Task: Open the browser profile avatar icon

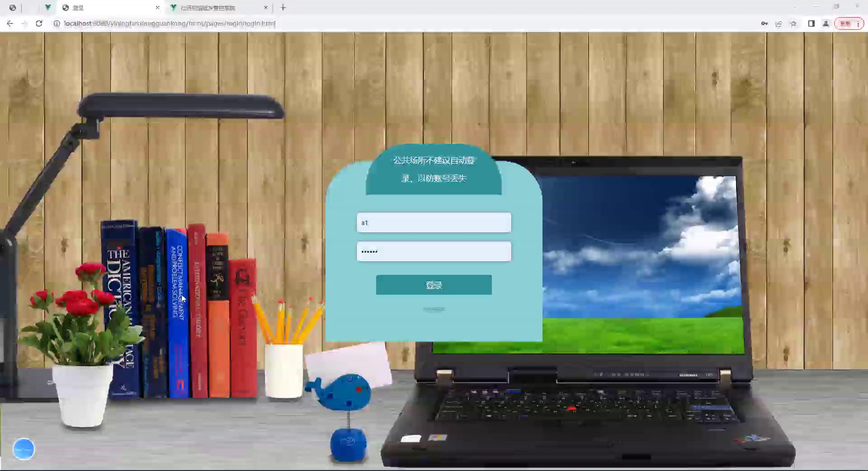Action: click(x=826, y=24)
